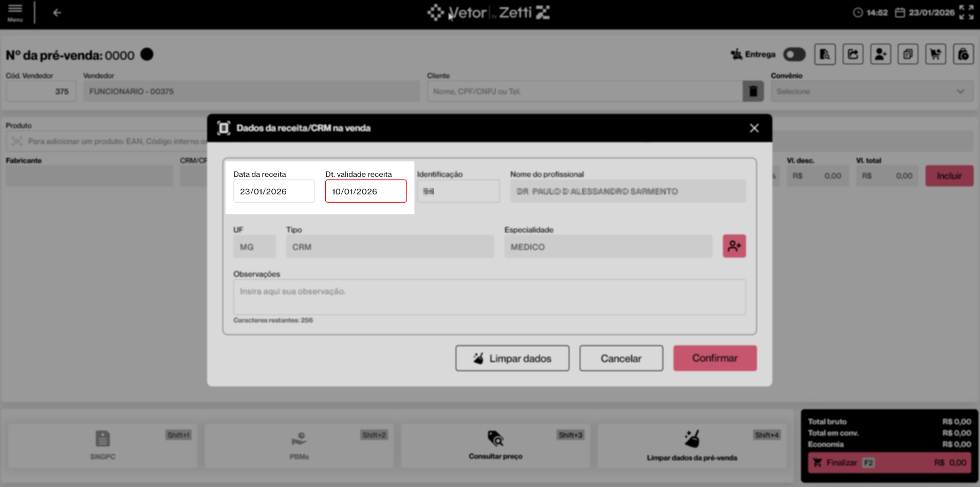Clear the Cliente field with the trash icon

tap(753, 92)
